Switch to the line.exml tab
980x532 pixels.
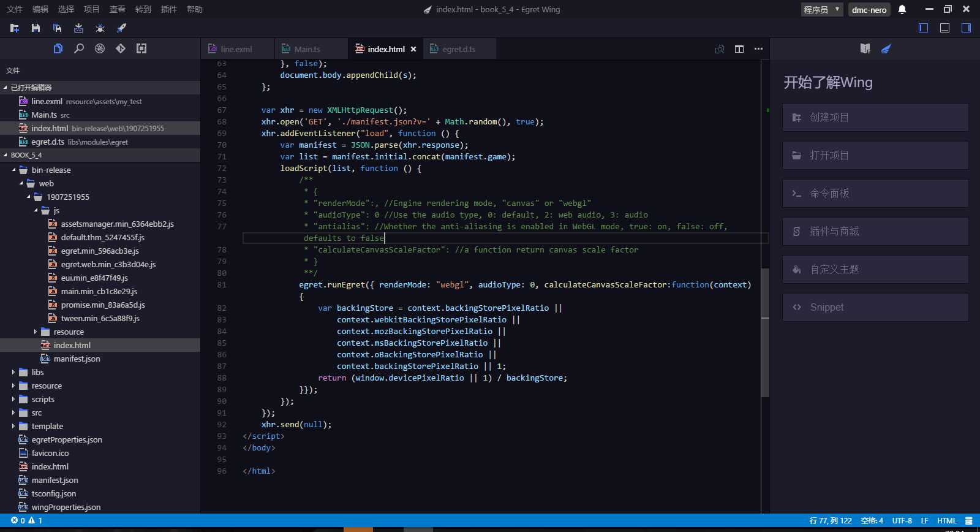click(x=237, y=49)
